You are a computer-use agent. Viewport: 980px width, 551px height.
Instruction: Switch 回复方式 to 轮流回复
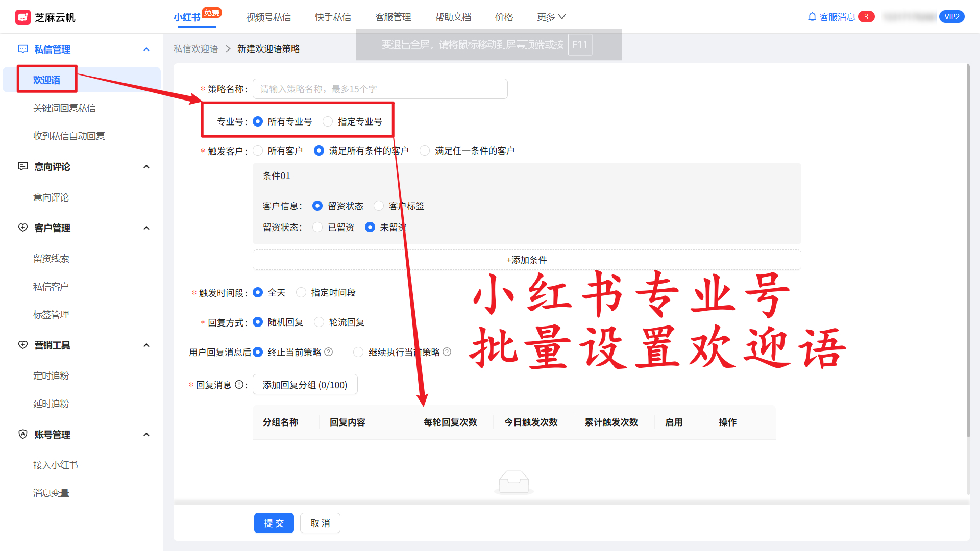pos(319,322)
